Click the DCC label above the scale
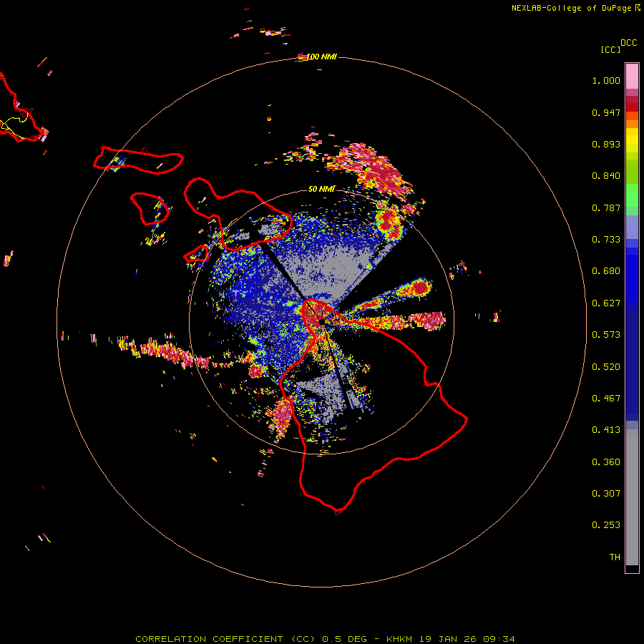The image size is (644, 644). [629, 43]
